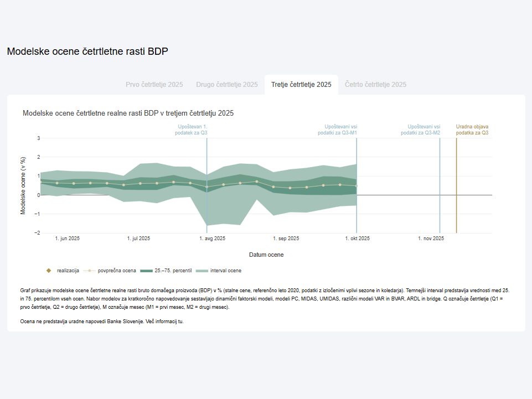This screenshot has width=532, height=399.
Task: Toggle the realizacija legend label
Action: 68,271
